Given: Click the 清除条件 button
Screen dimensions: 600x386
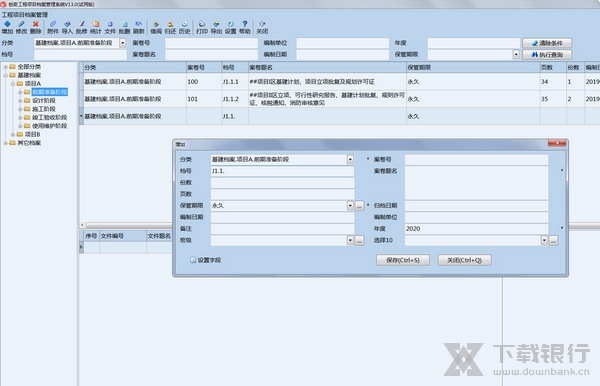Looking at the screenshot, I should (x=547, y=43).
